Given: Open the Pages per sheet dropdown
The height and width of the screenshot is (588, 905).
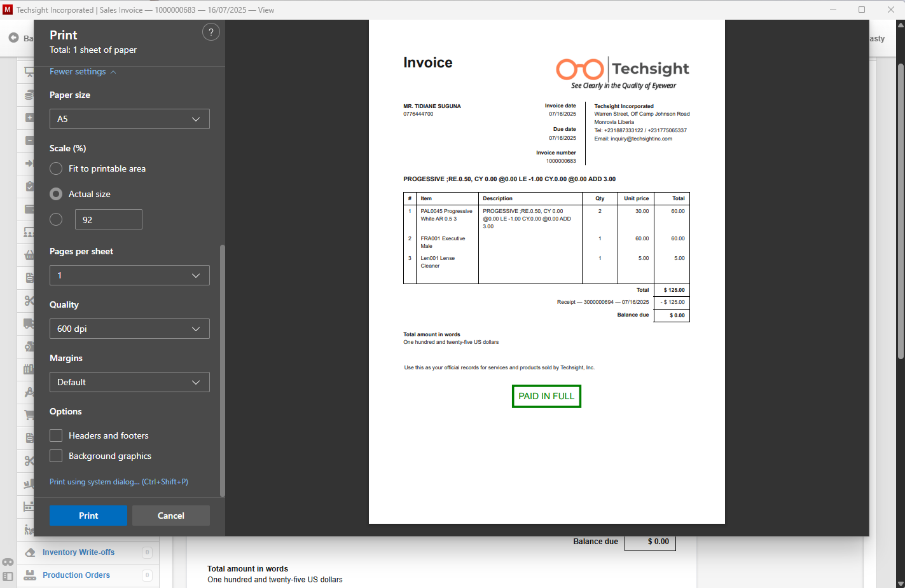Looking at the screenshot, I should [x=130, y=275].
